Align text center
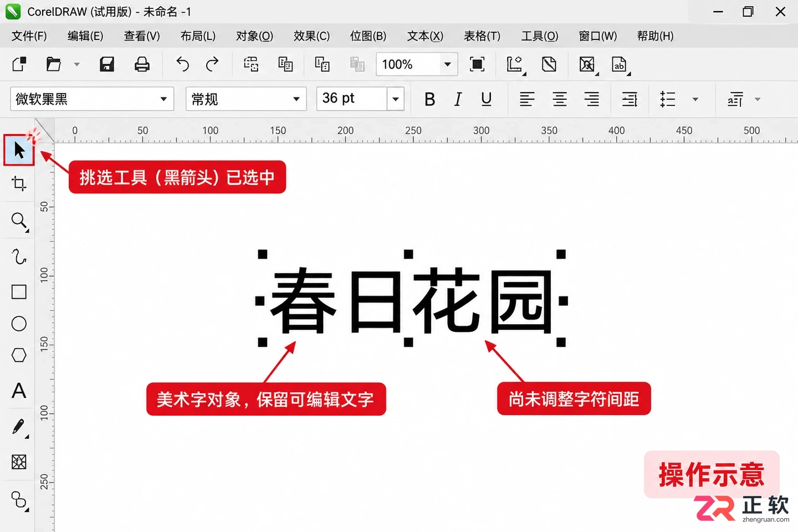 pyautogui.click(x=560, y=99)
